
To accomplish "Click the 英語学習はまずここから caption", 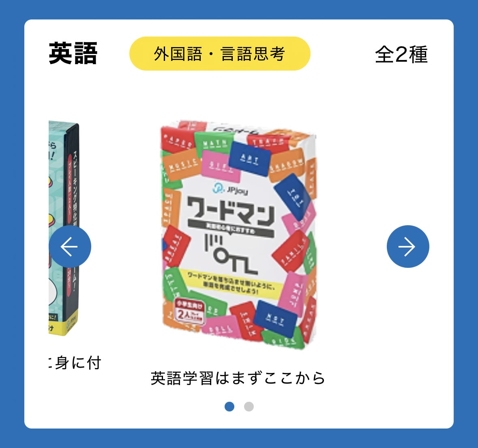I will pyautogui.click(x=238, y=378).
